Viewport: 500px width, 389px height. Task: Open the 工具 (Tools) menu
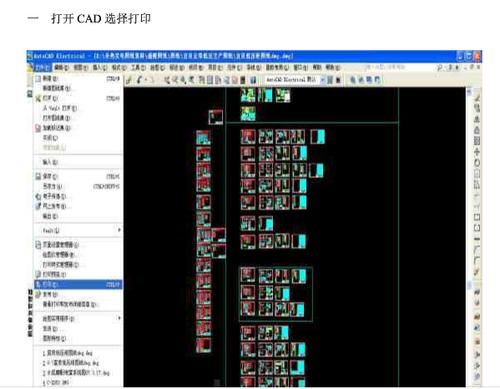click(138, 68)
